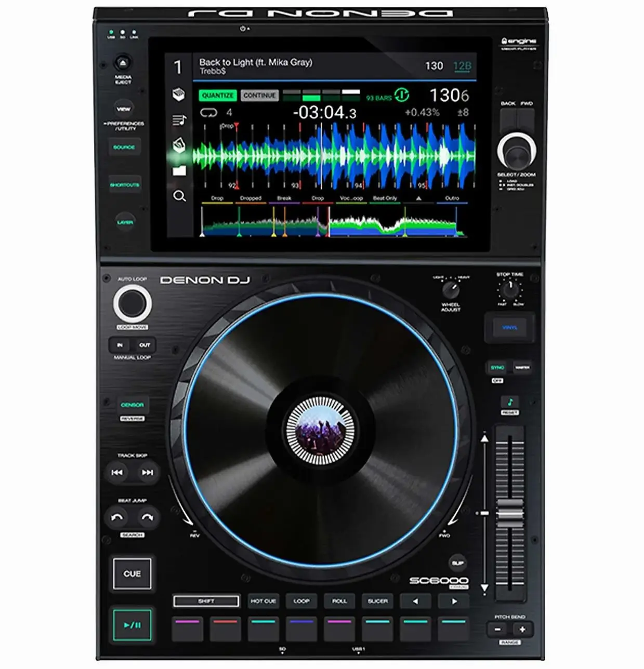Tap the deck layer number 1 on screen

coord(178,67)
